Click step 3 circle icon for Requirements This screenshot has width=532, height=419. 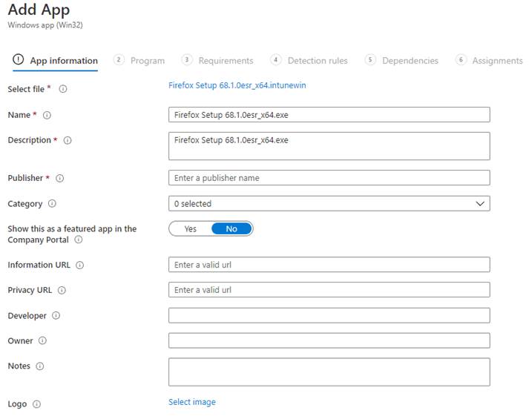[x=186, y=60]
